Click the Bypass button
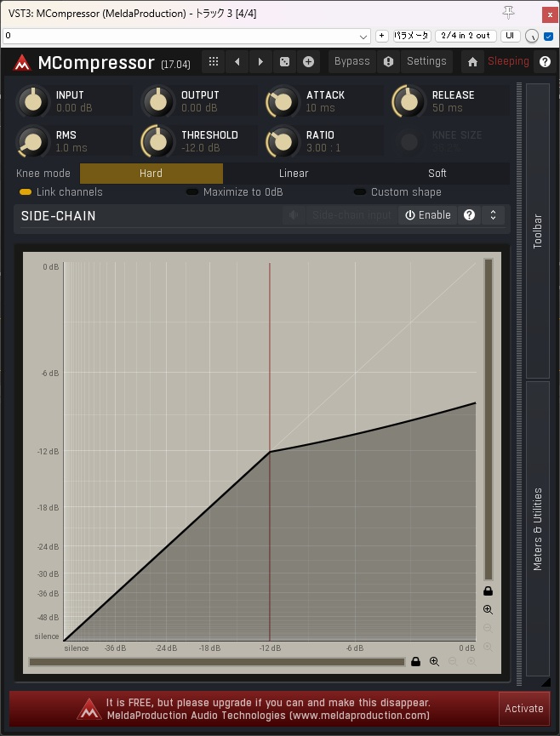 [x=351, y=61]
